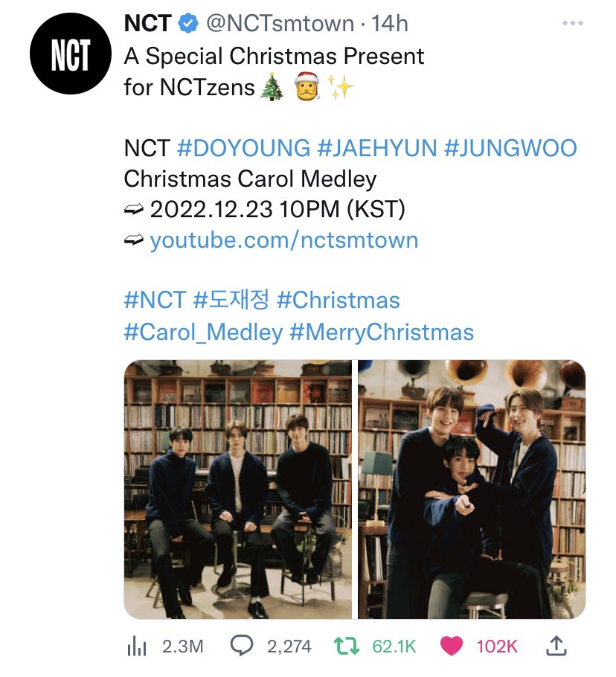The height and width of the screenshot is (677, 616).
Task: Open the #Carol_Medley hashtag
Action: coord(203,333)
